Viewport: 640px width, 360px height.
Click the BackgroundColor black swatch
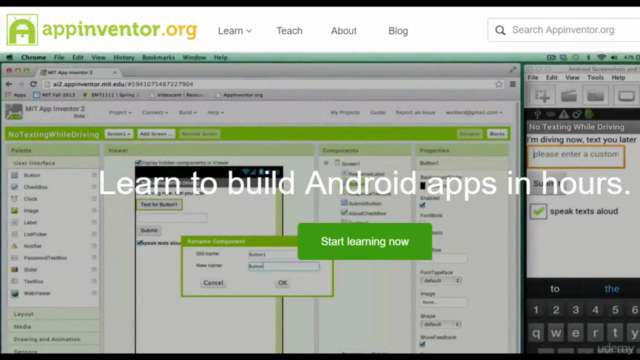point(423,186)
